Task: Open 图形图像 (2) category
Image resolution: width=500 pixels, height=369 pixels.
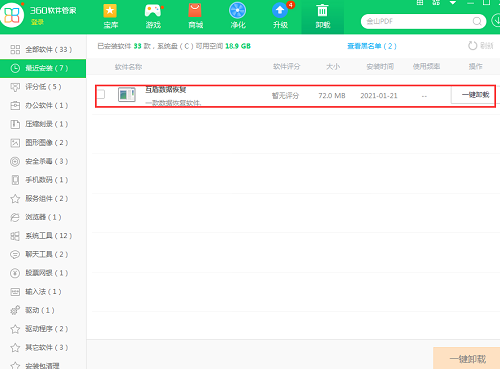Action: click(x=43, y=143)
